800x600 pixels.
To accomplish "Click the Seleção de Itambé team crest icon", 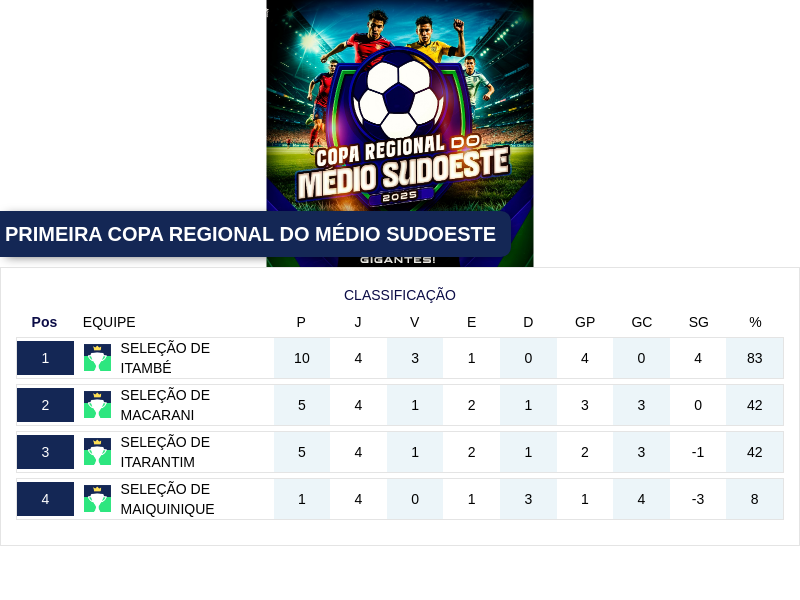I will pos(97,358).
